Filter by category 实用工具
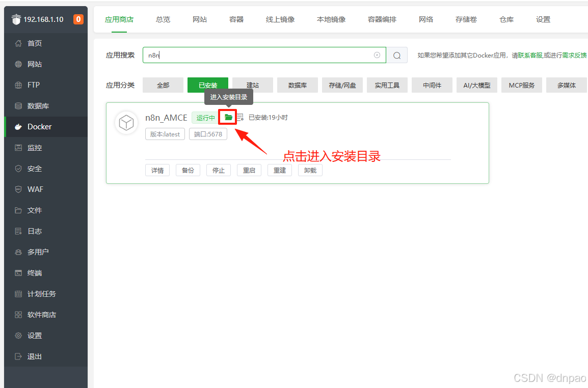This screenshot has height=388, width=588. click(x=387, y=85)
